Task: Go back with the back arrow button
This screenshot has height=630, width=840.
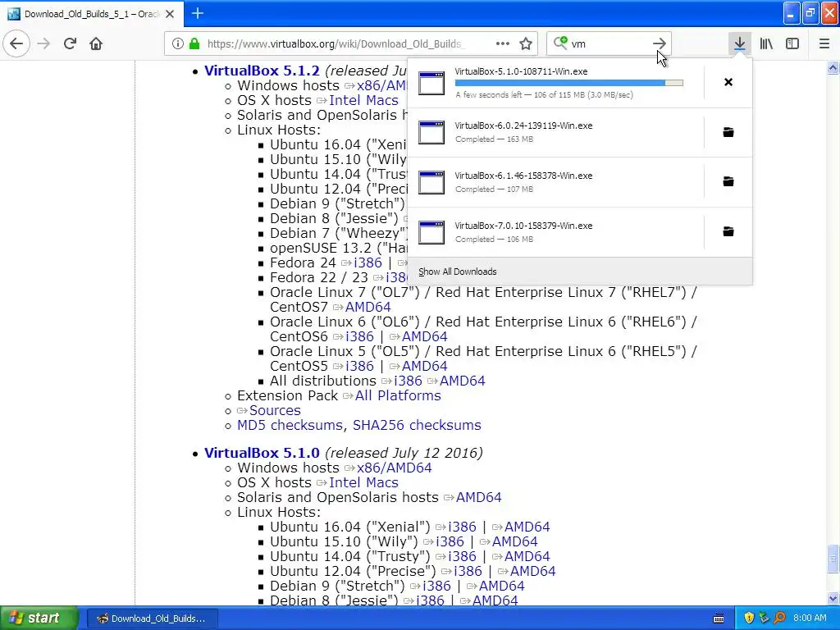Action: 16,43
